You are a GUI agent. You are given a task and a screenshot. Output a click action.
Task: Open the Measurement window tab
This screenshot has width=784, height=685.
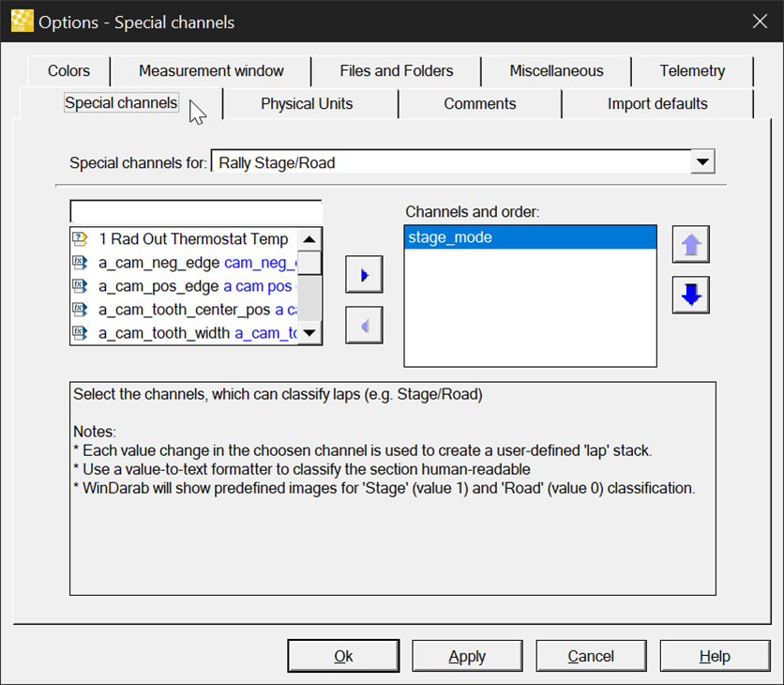tap(211, 71)
